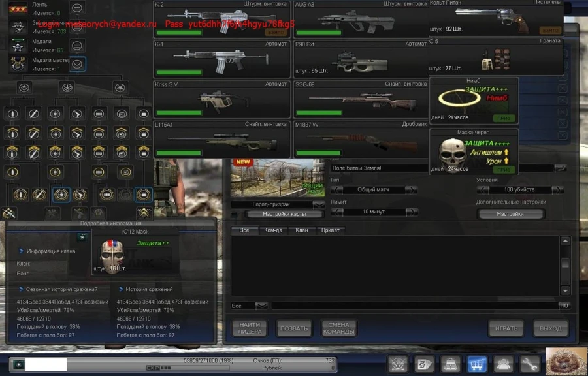This screenshot has height=376, width=588.
Task: Click the left root node of the medal tree
Action: coord(24,87)
